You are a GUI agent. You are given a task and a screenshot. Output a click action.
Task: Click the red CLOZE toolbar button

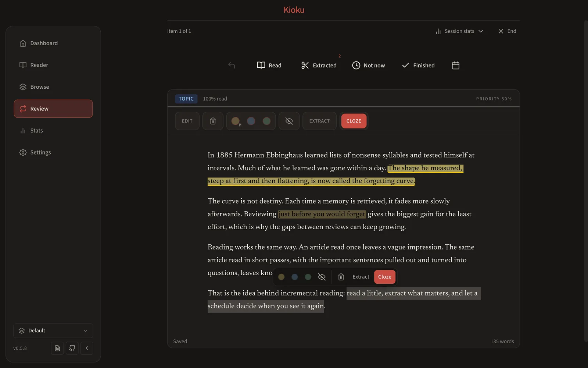click(x=354, y=121)
